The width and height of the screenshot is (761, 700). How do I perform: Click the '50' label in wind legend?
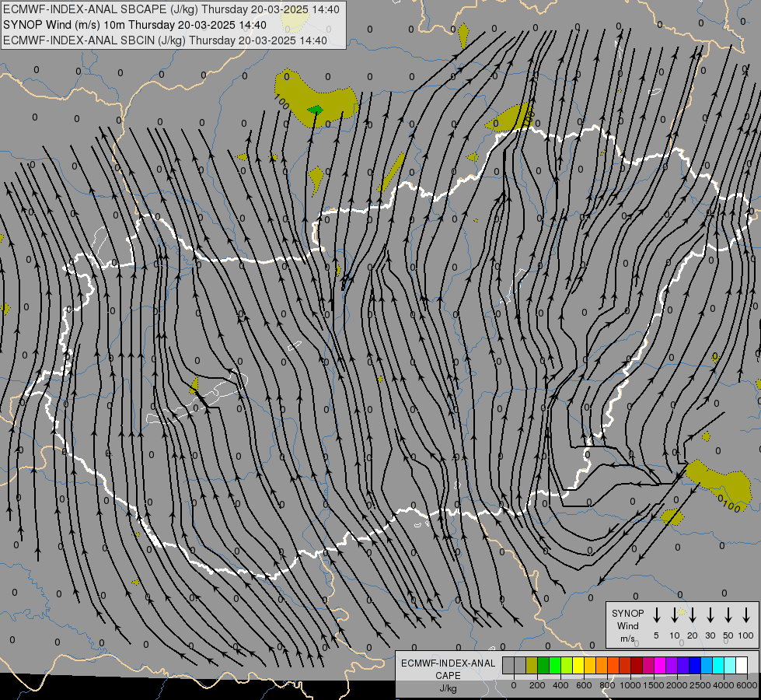click(x=728, y=635)
